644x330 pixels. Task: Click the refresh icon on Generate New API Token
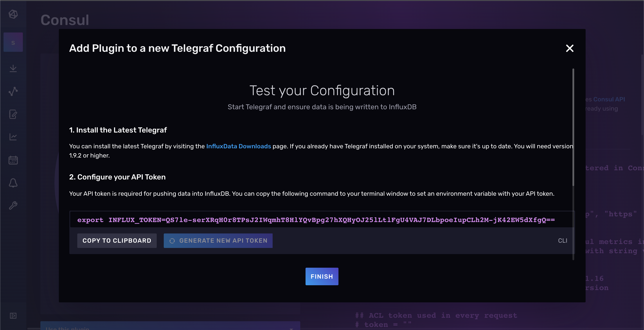pos(172,241)
